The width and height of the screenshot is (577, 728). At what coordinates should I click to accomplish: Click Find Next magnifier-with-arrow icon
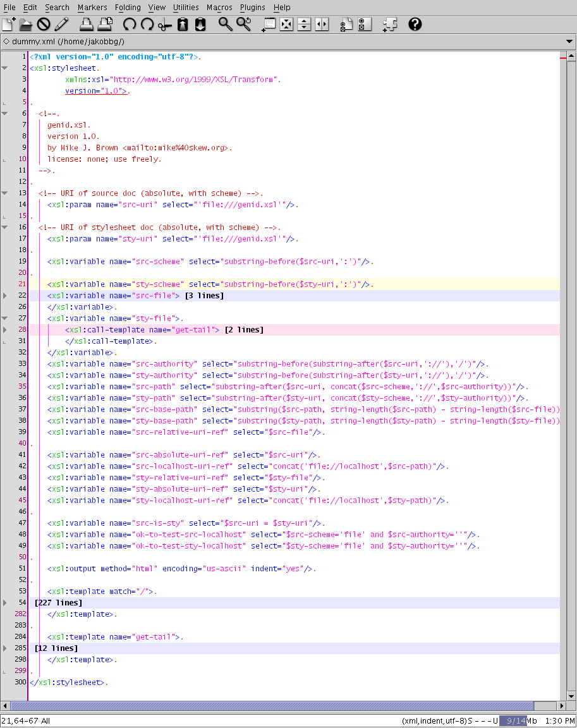click(244, 24)
